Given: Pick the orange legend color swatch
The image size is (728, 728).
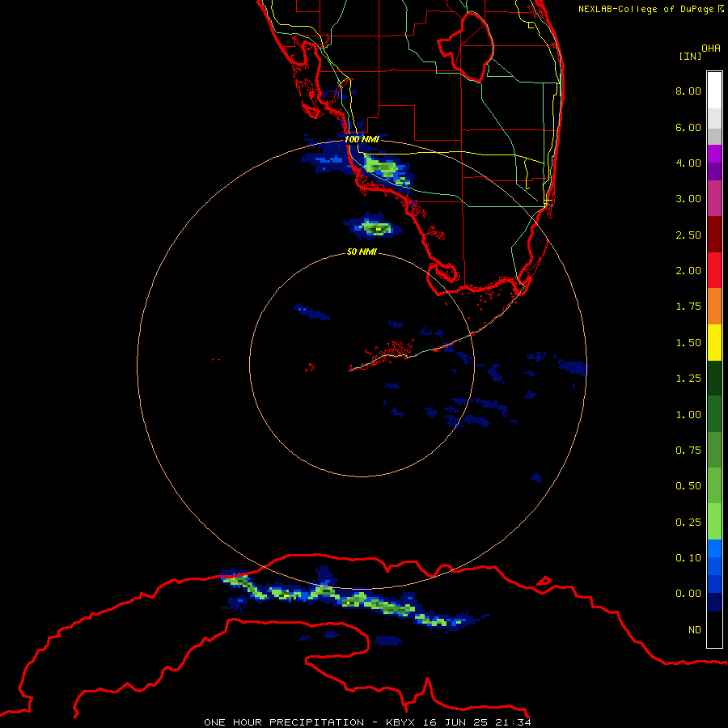Looking at the screenshot, I should coord(714,307).
